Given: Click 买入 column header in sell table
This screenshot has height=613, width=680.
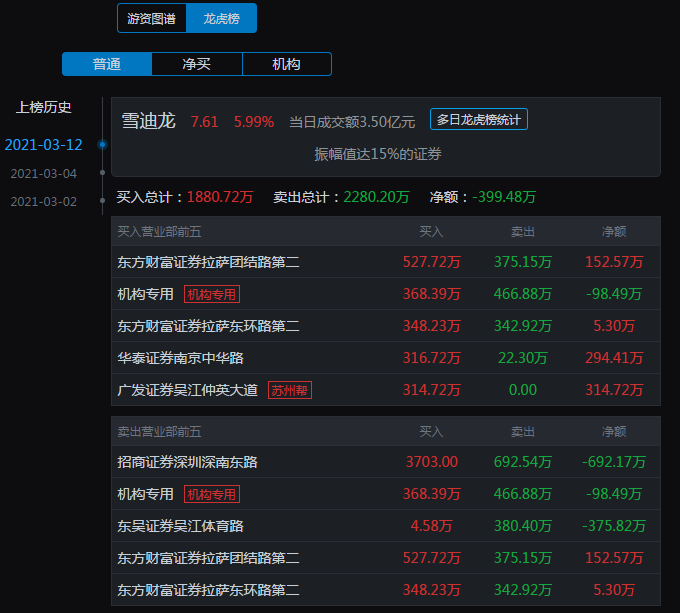Looking at the screenshot, I should [431, 431].
